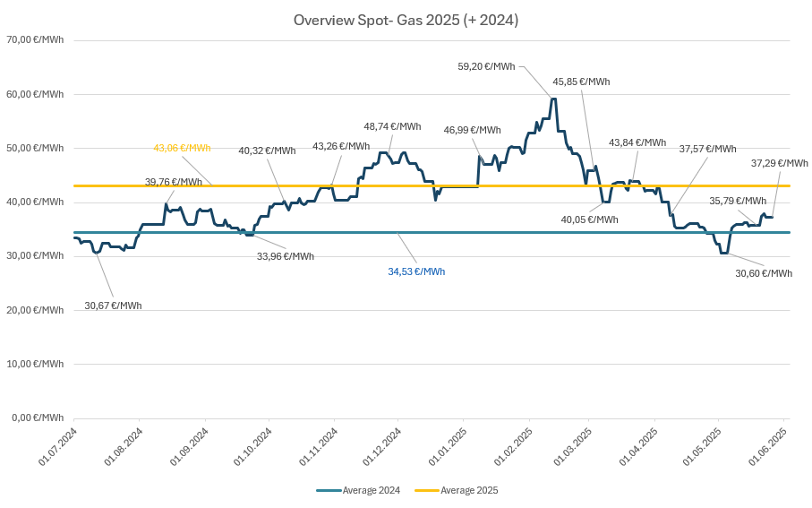Click the 0,00 €/MWh y-axis label
812x508 pixels.
click(38, 418)
